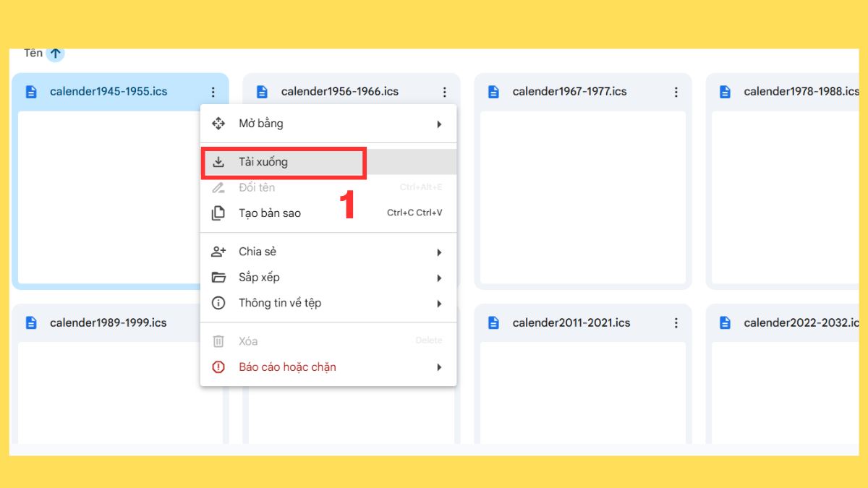Viewport: 868px width, 488px height.
Task: Click the download icon beside Tải xuống
Action: (x=218, y=162)
